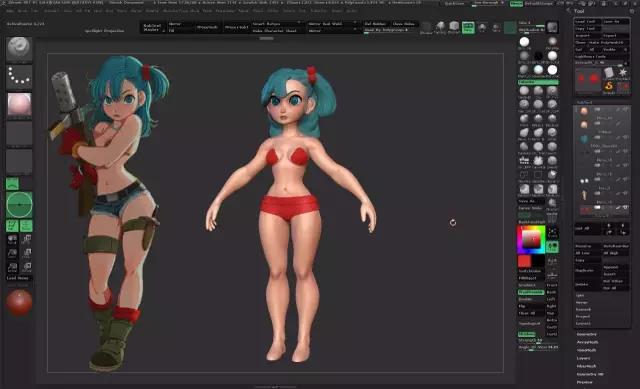The width and height of the screenshot is (640, 389).
Task: Toggle the Flip option under color swatches
Action: click(x=531, y=306)
